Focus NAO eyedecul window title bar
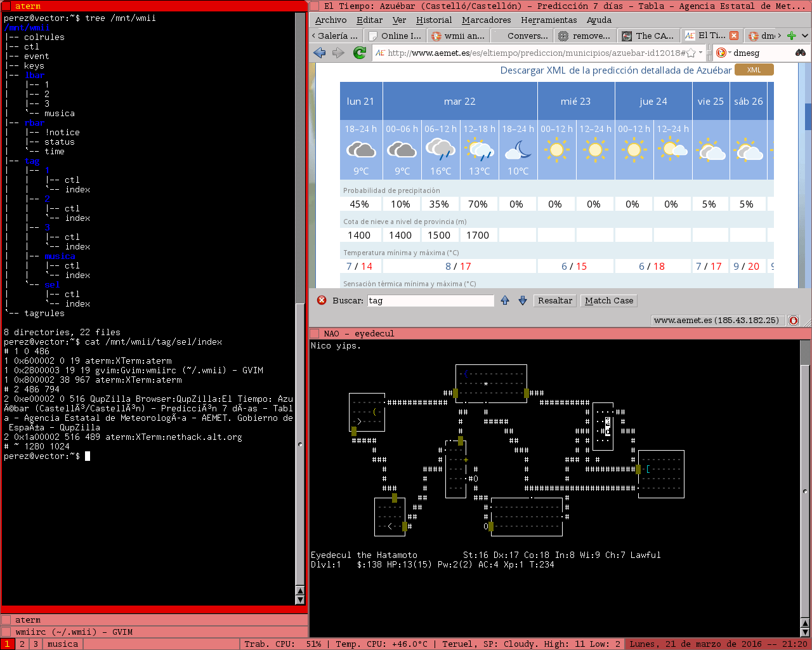 point(560,333)
